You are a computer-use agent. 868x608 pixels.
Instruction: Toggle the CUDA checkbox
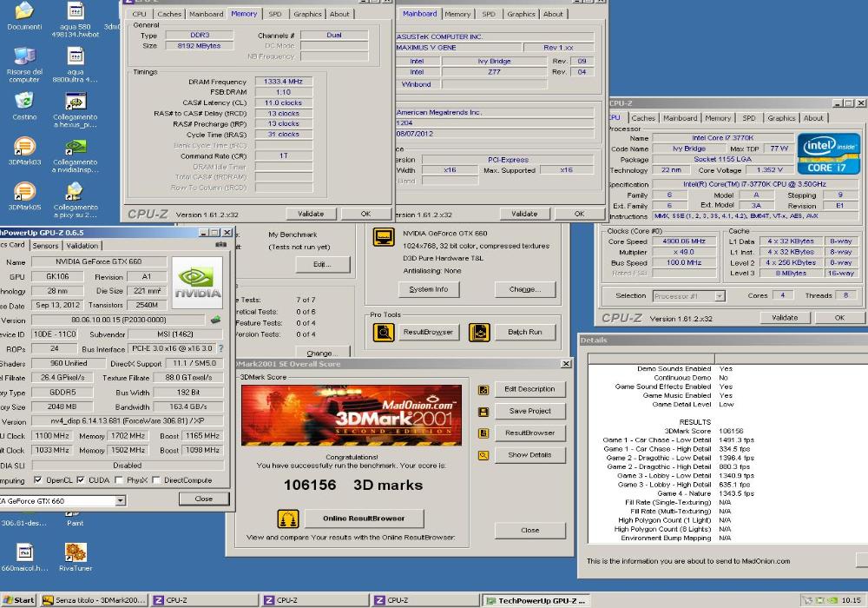(x=81, y=480)
